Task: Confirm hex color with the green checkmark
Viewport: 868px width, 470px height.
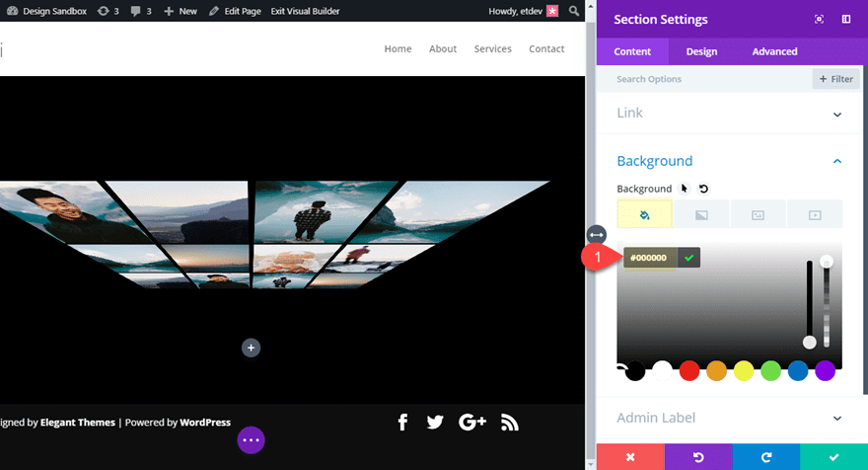Action: 688,258
